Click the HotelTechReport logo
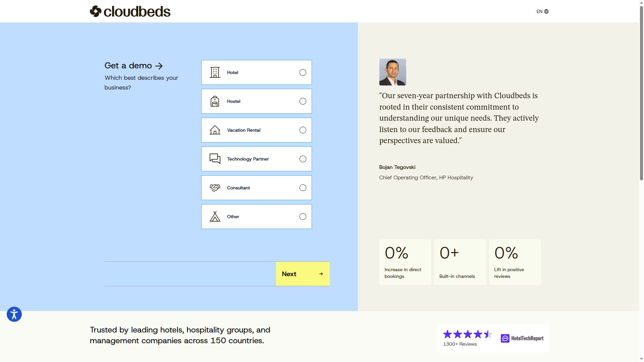 522,338
